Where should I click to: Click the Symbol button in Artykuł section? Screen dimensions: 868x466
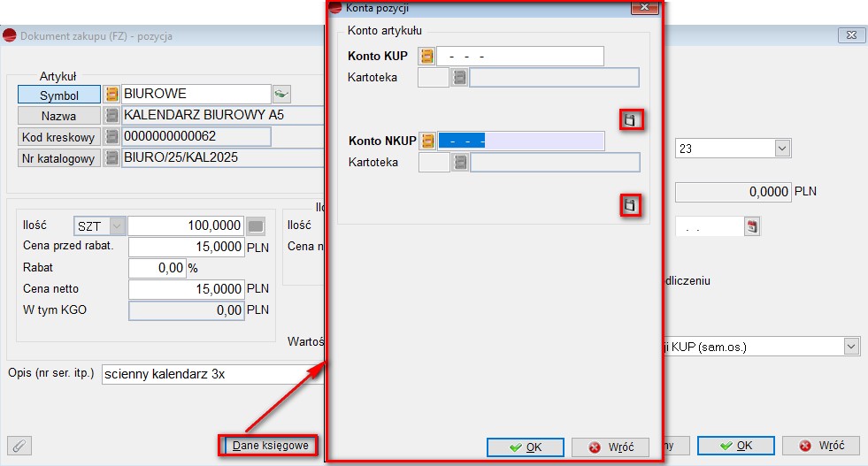58,95
